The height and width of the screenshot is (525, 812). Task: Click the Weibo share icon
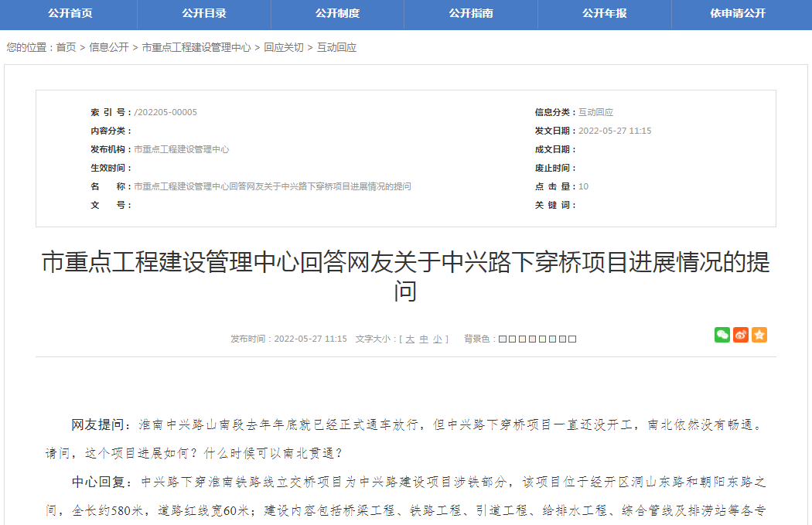pyautogui.click(x=740, y=334)
